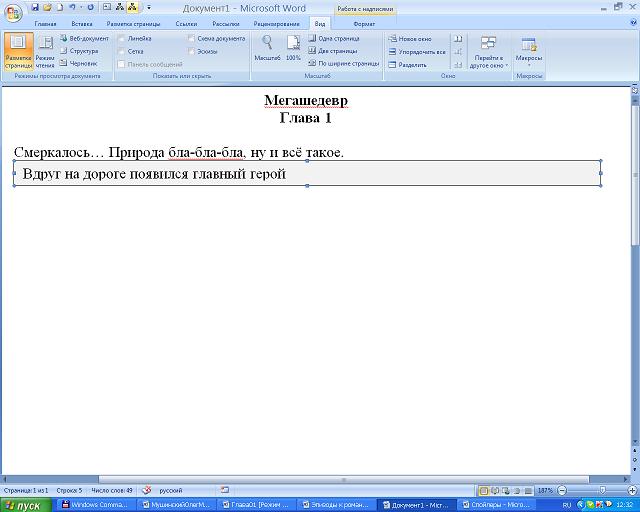640x512 pixels.
Task: Check the Схема документа checkbox
Action: [x=192, y=38]
